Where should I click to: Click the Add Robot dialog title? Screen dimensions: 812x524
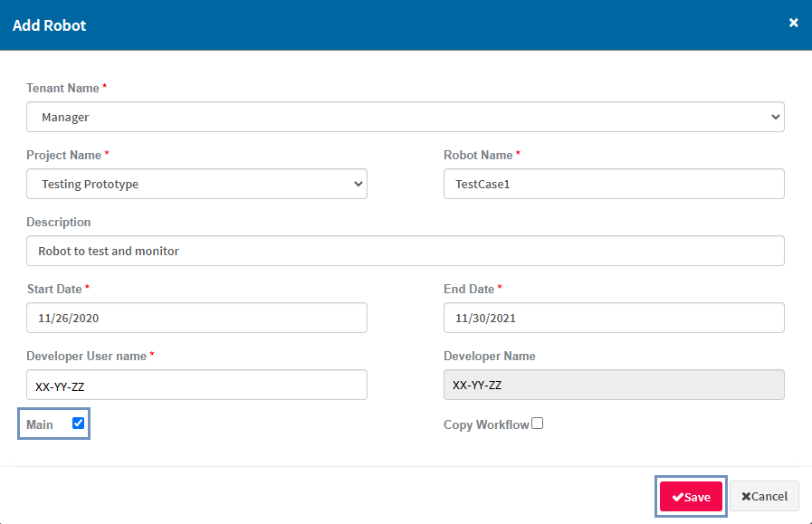click(x=50, y=25)
